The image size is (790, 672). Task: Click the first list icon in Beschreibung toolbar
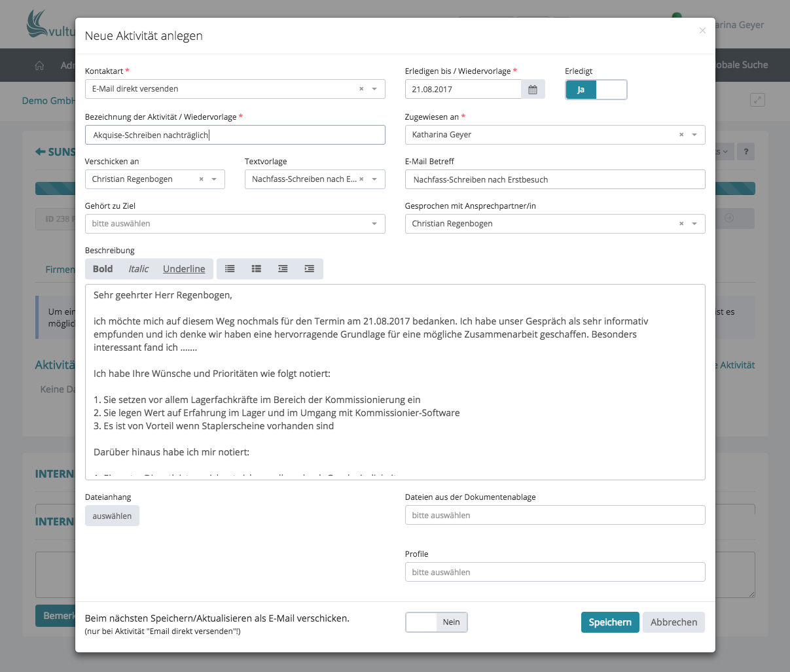(230, 269)
